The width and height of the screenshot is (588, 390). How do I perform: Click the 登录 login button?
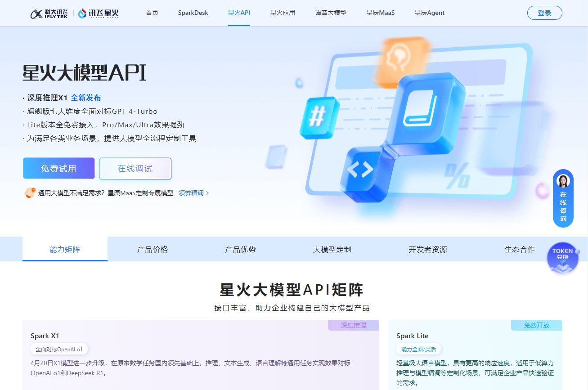[544, 13]
